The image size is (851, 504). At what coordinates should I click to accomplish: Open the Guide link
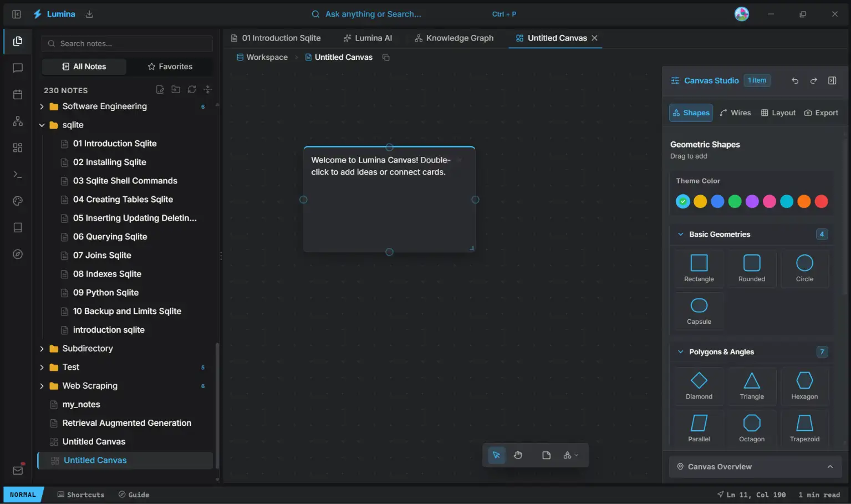(x=134, y=495)
